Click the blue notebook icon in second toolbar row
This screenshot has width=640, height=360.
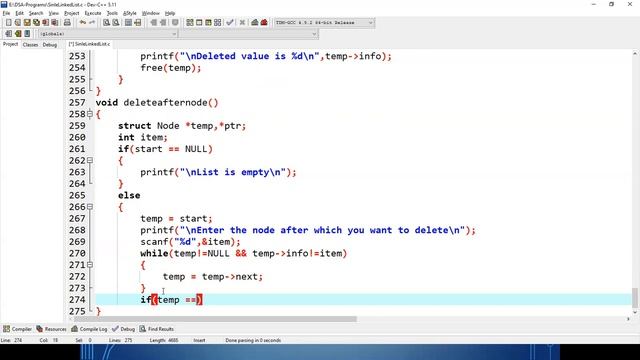[27, 33]
